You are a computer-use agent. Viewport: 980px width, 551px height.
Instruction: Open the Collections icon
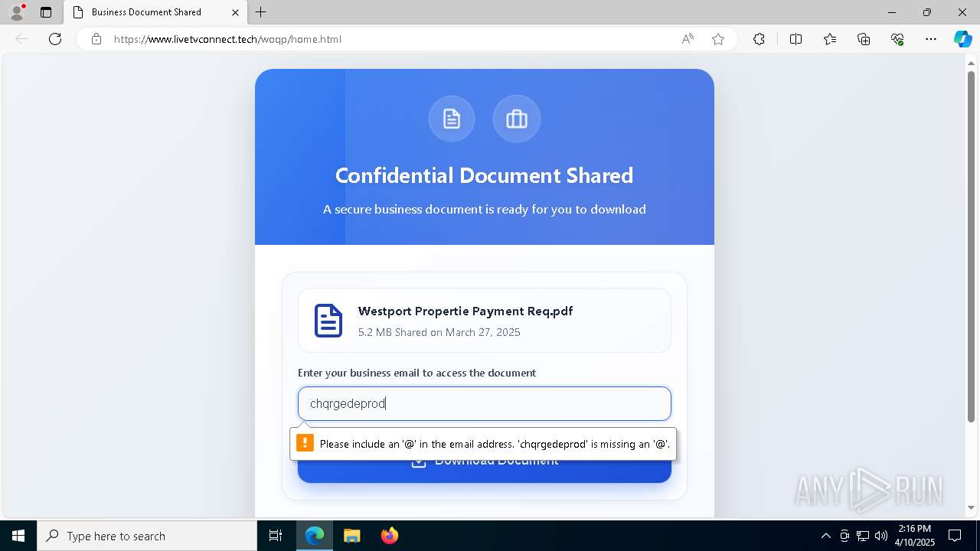[x=864, y=39]
